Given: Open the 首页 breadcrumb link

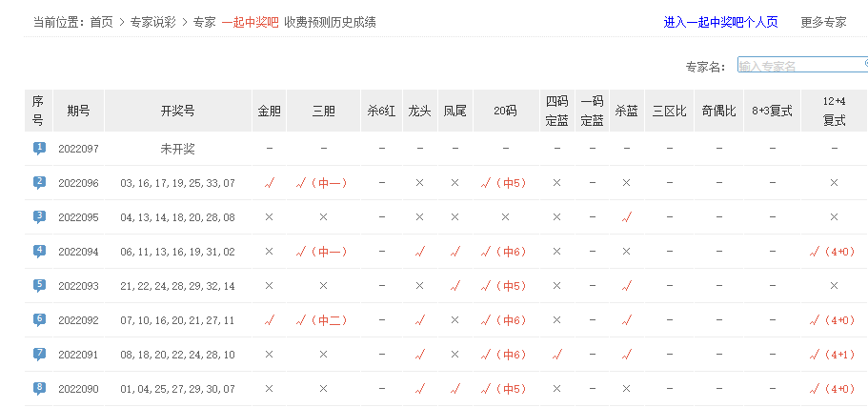Looking at the screenshot, I should point(101,22).
